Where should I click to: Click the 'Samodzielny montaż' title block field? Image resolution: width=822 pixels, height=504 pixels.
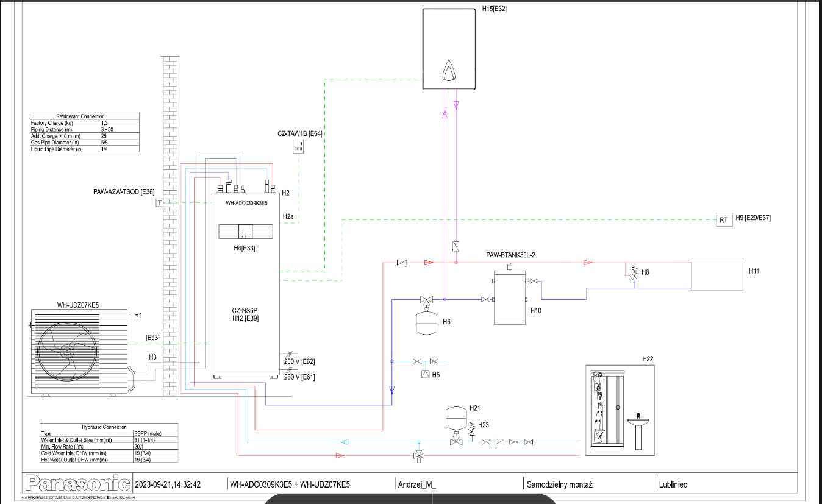[560, 485]
